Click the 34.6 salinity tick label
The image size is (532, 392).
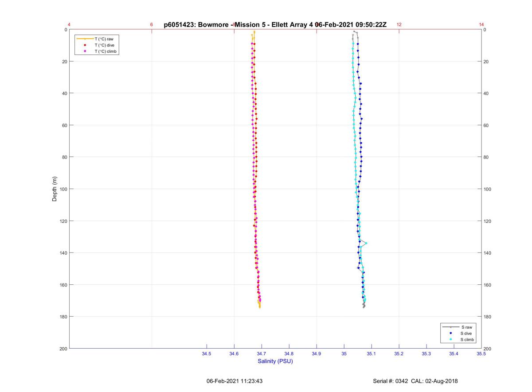[234, 354]
